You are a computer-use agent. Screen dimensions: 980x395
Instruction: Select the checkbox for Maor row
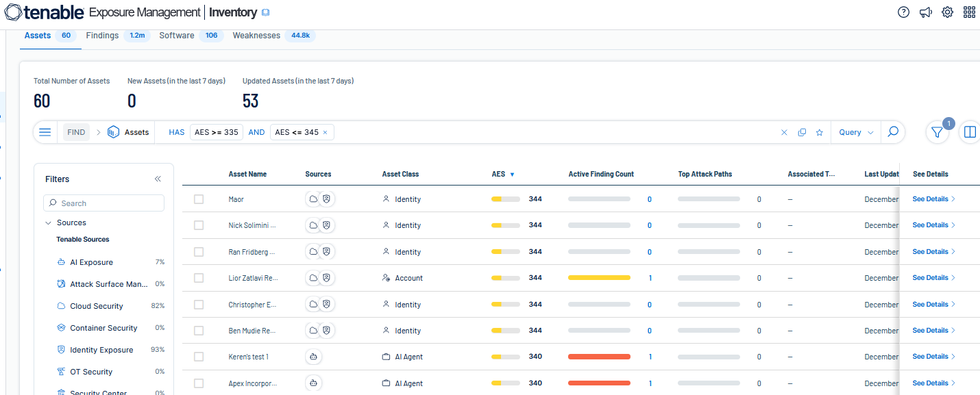(x=199, y=199)
